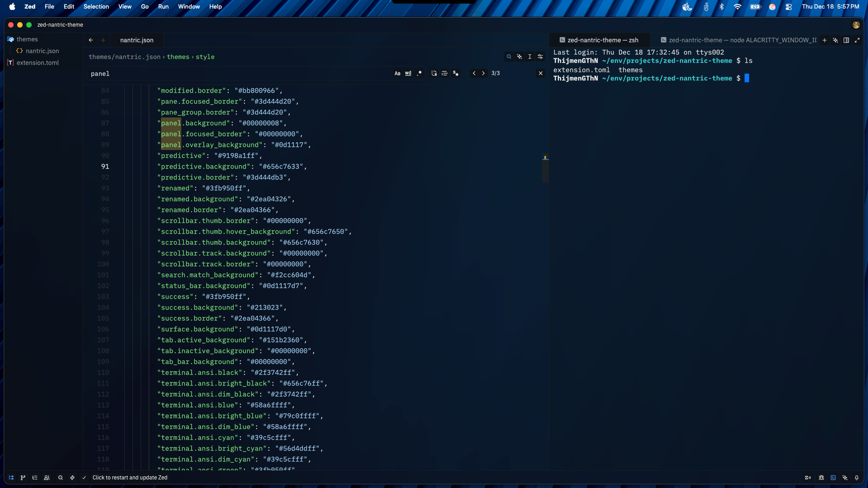868x488 pixels.
Task: Open the outline panel icon
Action: [35, 478]
